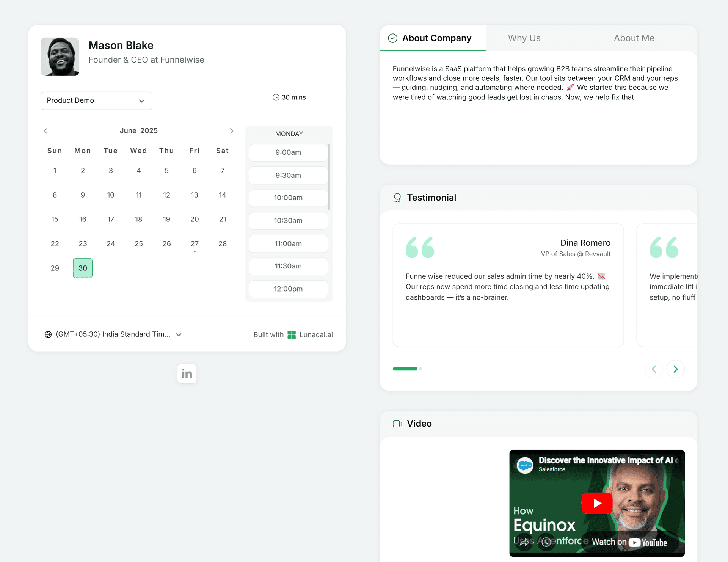This screenshot has width=728, height=562.
Task: Select June 29 on the calendar
Action: click(x=55, y=268)
